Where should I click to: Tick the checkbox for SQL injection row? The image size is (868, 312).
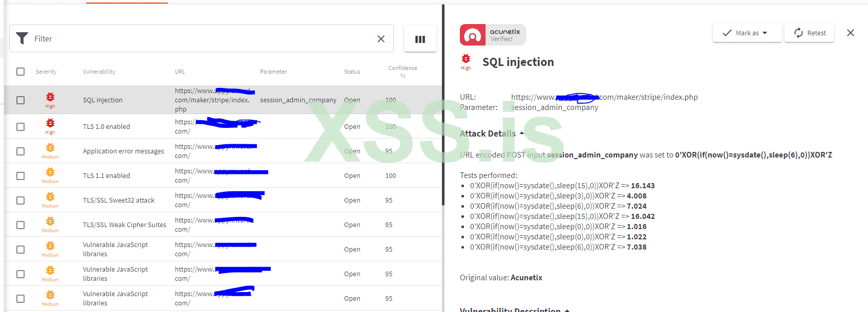[x=20, y=100]
